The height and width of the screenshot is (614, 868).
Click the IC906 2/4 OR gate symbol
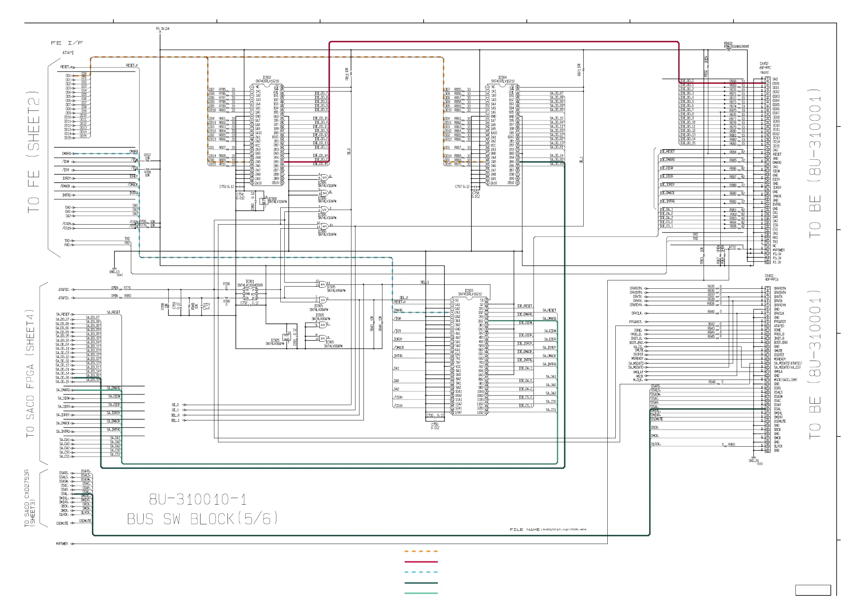coord(325,177)
